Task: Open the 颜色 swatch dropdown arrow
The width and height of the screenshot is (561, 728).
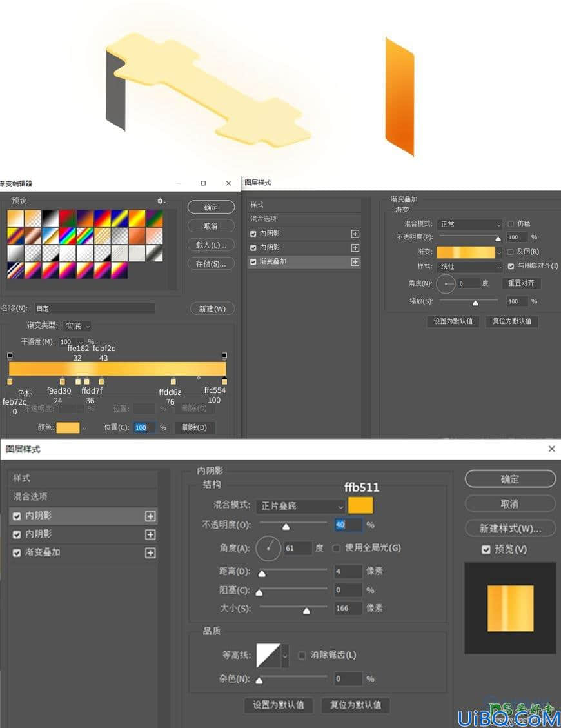Action: (x=84, y=428)
